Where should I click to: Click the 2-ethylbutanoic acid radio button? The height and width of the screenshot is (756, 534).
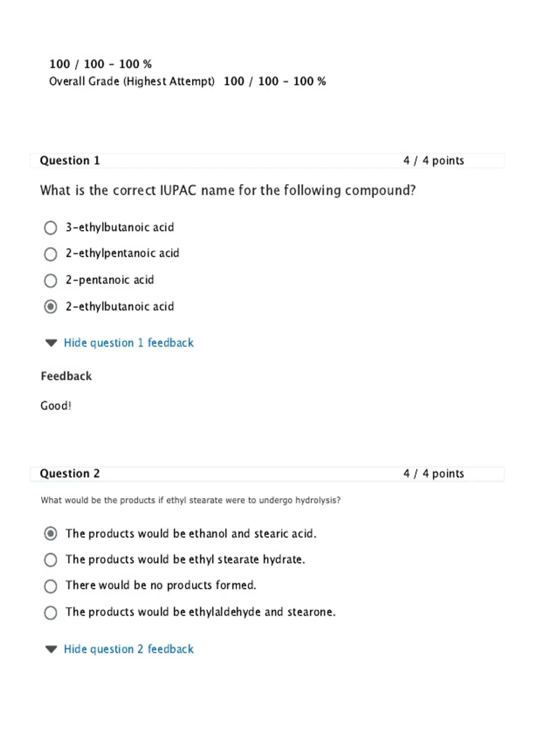50,307
